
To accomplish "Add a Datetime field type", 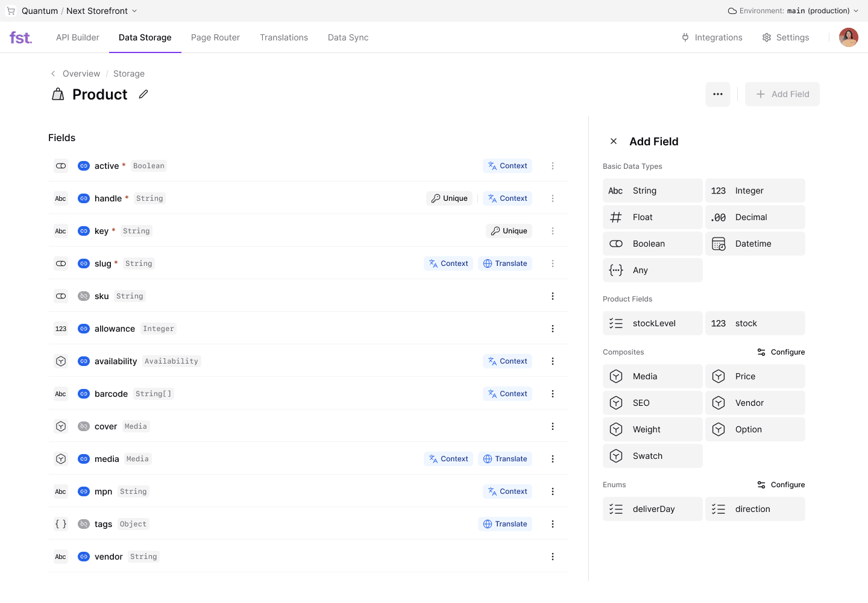I will 755,244.
